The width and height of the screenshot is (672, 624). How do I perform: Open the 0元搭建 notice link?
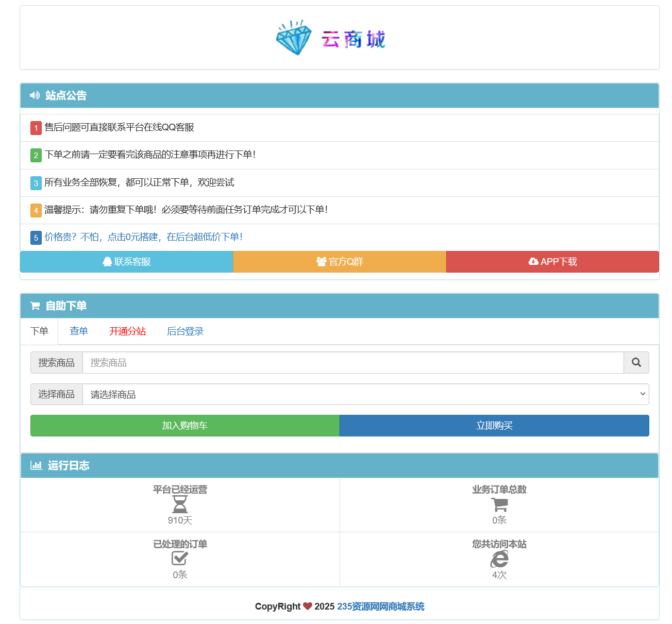click(x=142, y=237)
